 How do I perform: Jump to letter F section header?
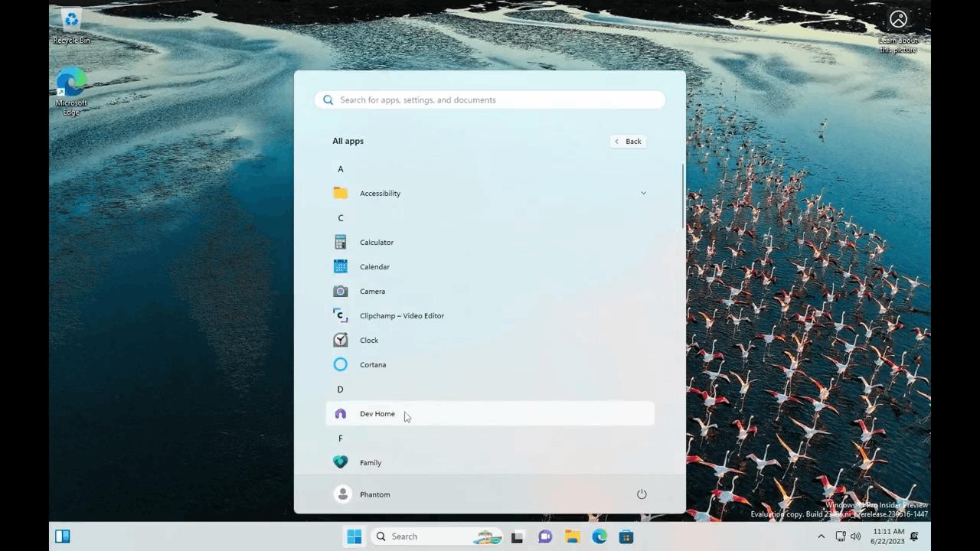pyautogui.click(x=341, y=438)
